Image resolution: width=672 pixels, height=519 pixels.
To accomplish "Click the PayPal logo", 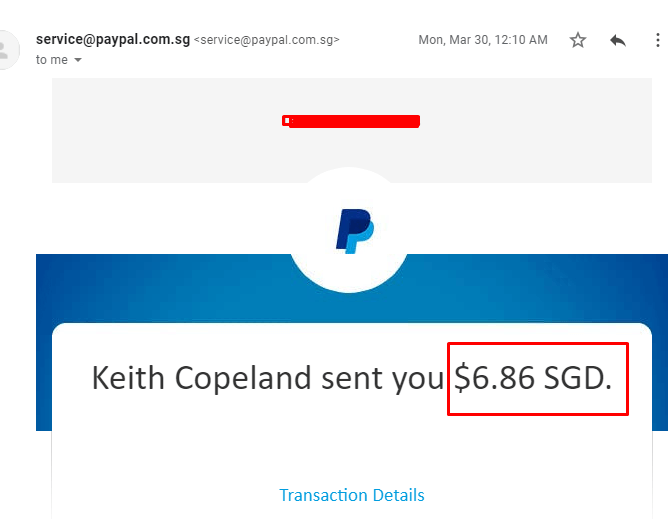I will click(353, 230).
